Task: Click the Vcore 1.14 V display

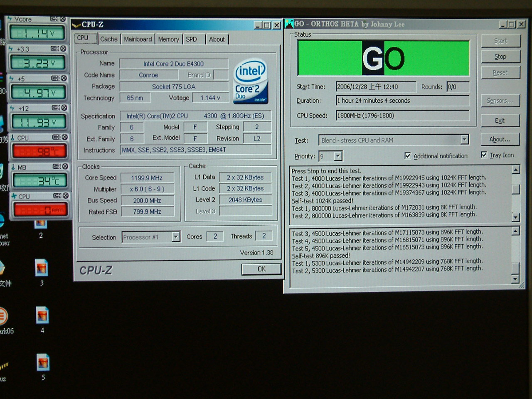Action: pos(37,33)
